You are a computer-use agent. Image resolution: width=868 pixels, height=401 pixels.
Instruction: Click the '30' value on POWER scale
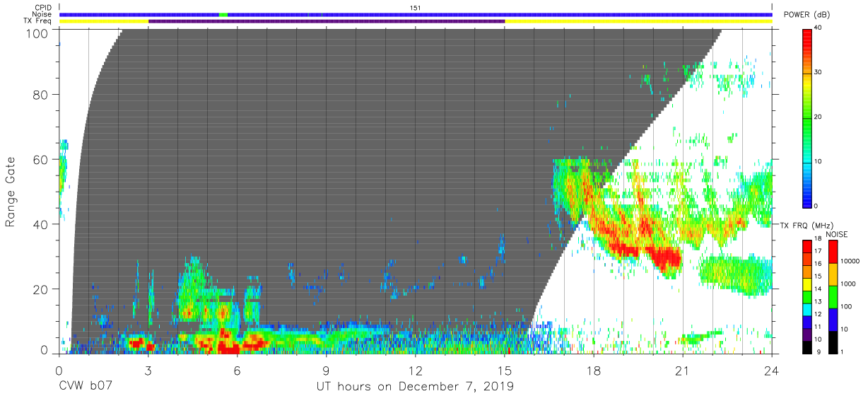tap(819, 72)
